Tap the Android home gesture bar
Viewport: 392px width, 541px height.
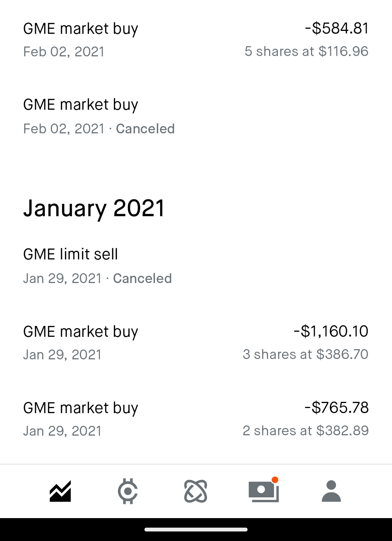[x=196, y=529]
